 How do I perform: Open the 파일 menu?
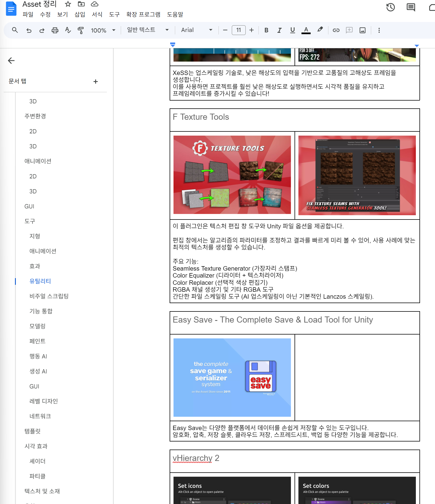[28, 14]
